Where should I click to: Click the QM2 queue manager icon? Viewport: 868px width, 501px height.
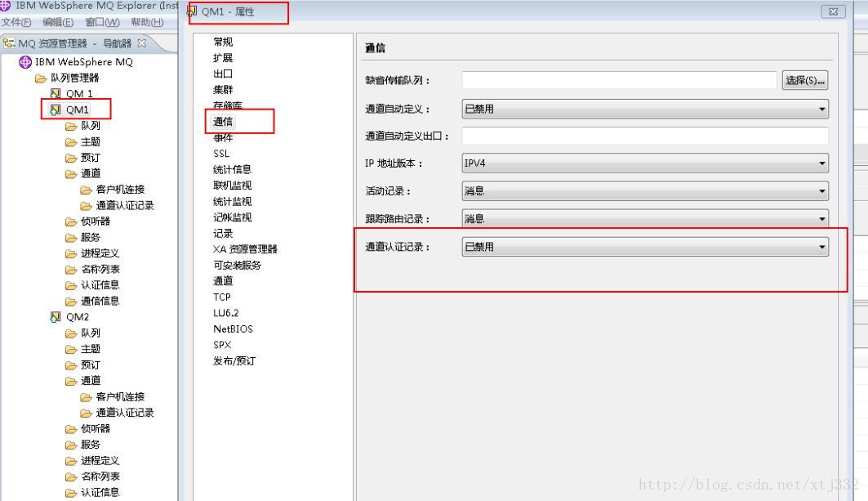55,317
